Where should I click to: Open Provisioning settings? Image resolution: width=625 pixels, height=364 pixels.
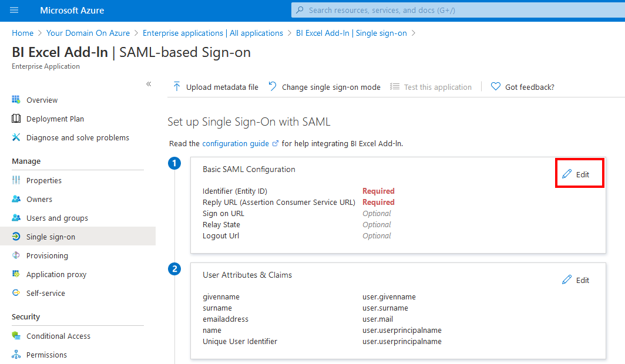pyautogui.click(x=47, y=255)
